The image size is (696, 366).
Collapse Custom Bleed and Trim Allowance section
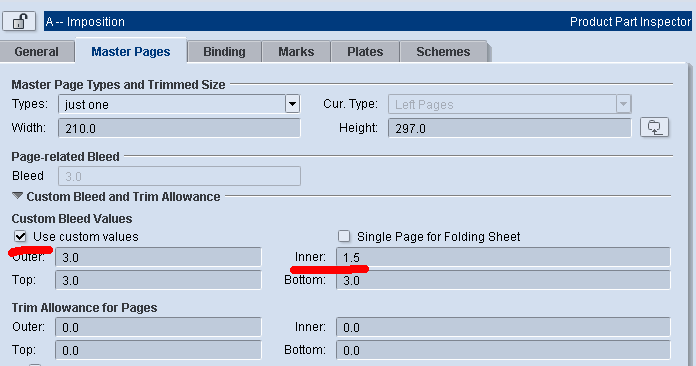click(x=17, y=196)
